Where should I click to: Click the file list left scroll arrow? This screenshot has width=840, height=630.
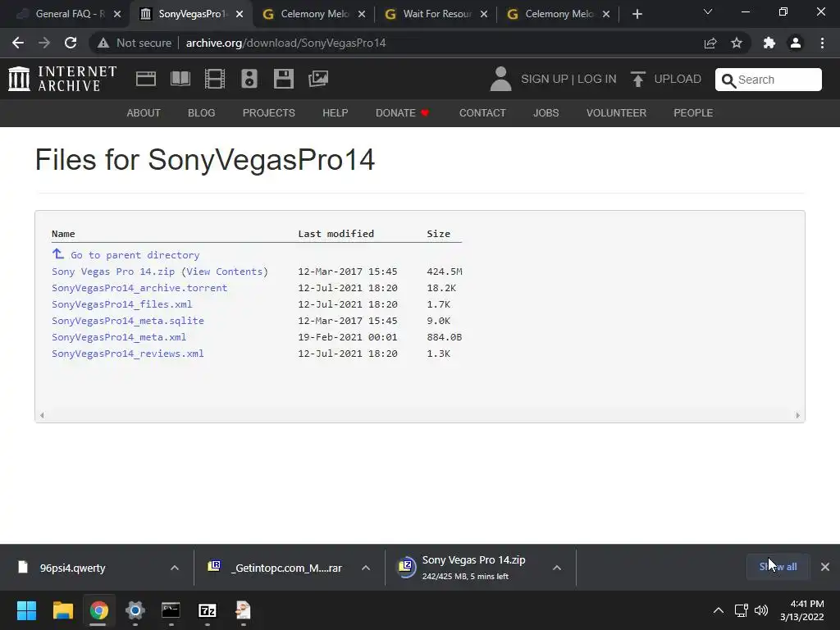(42, 415)
